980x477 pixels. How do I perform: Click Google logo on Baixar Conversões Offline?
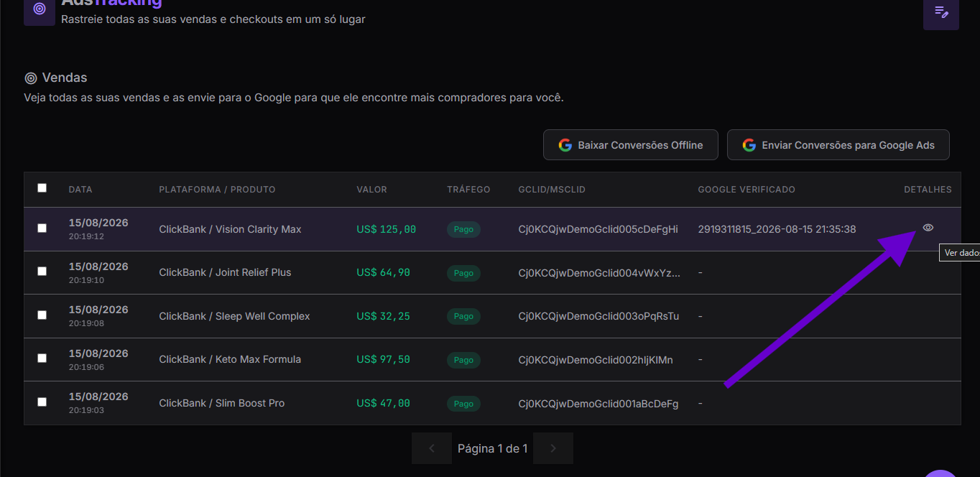[565, 145]
